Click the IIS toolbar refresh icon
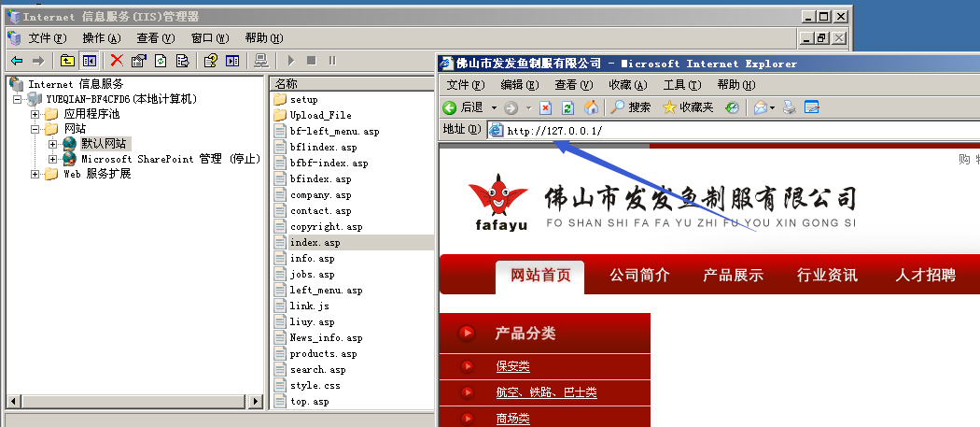 tap(161, 61)
